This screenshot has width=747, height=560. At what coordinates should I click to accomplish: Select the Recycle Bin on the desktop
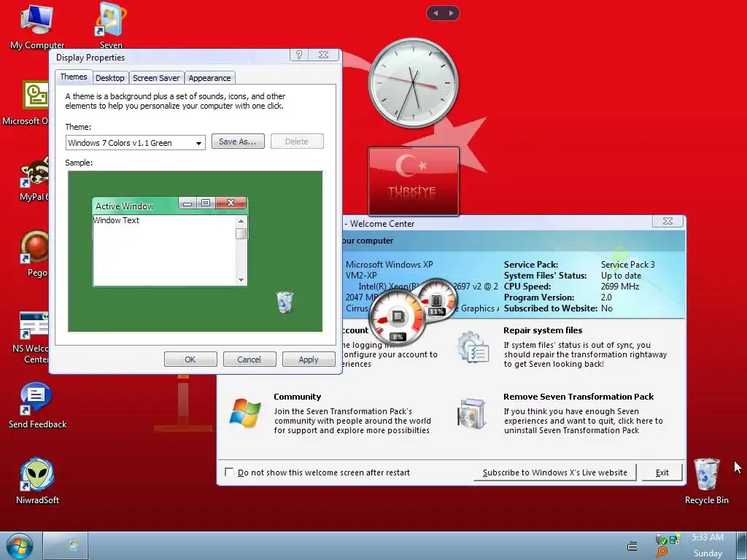(x=706, y=481)
